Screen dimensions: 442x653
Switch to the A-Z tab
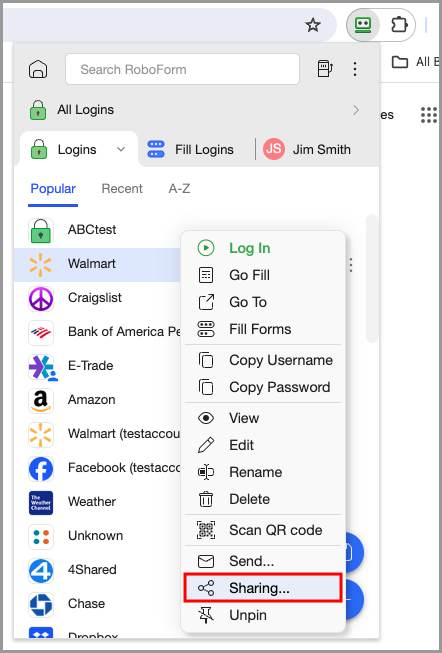[x=179, y=189]
